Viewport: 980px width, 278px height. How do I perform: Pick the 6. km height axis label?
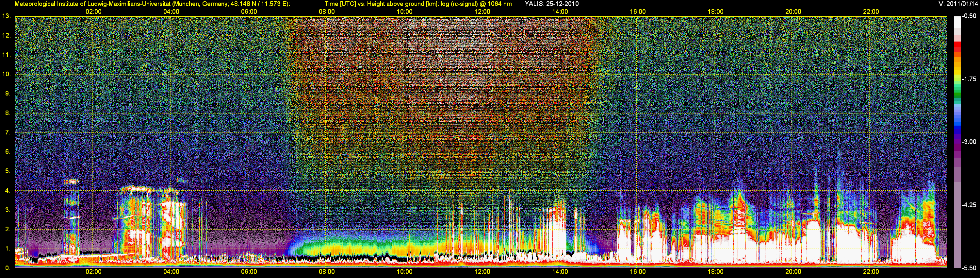pos(7,151)
